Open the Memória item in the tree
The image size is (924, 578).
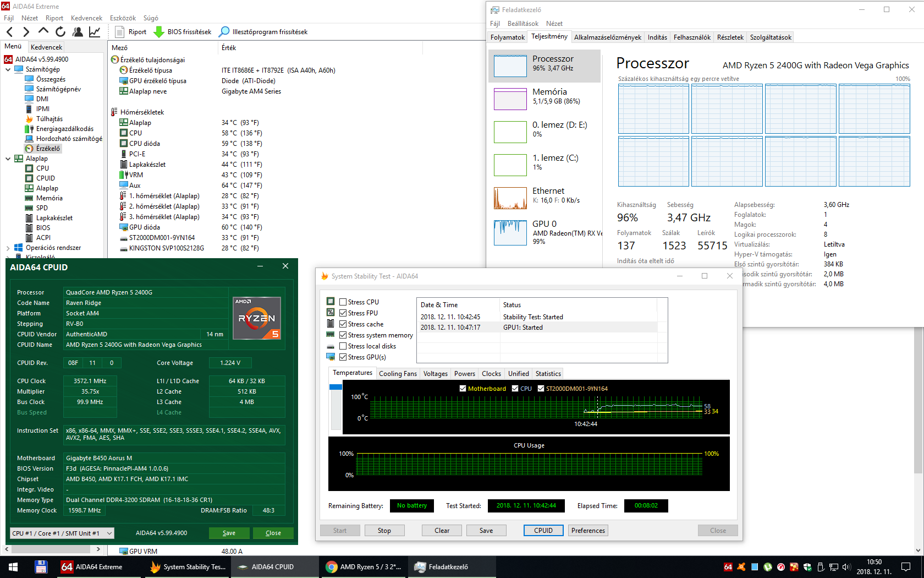[x=44, y=198]
